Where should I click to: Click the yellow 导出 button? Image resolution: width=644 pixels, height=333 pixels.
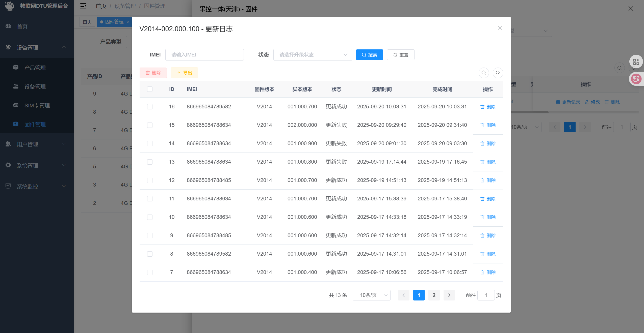pos(184,73)
